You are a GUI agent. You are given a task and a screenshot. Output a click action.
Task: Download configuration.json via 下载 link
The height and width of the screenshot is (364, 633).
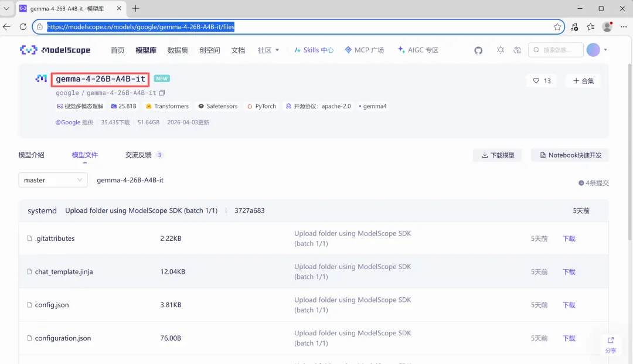pyautogui.click(x=569, y=338)
